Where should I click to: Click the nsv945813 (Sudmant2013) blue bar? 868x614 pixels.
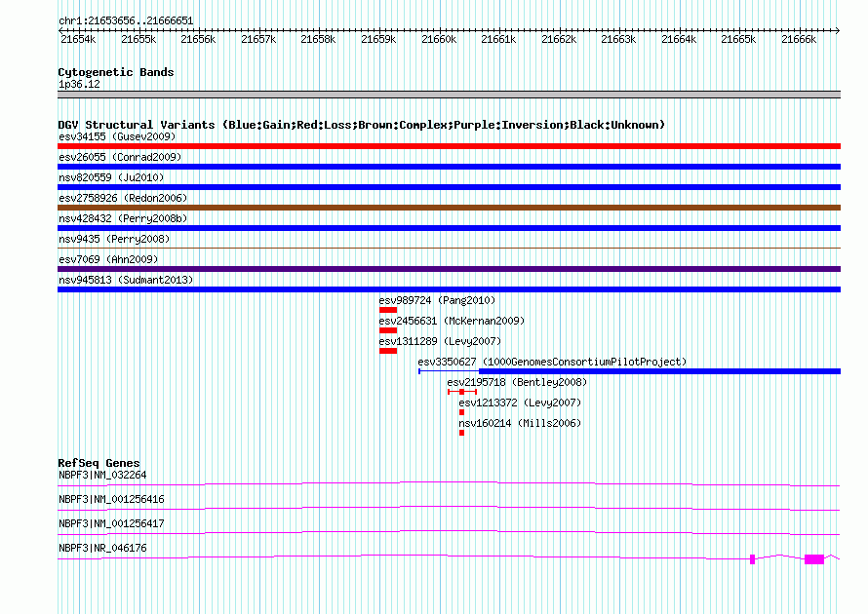point(449,289)
